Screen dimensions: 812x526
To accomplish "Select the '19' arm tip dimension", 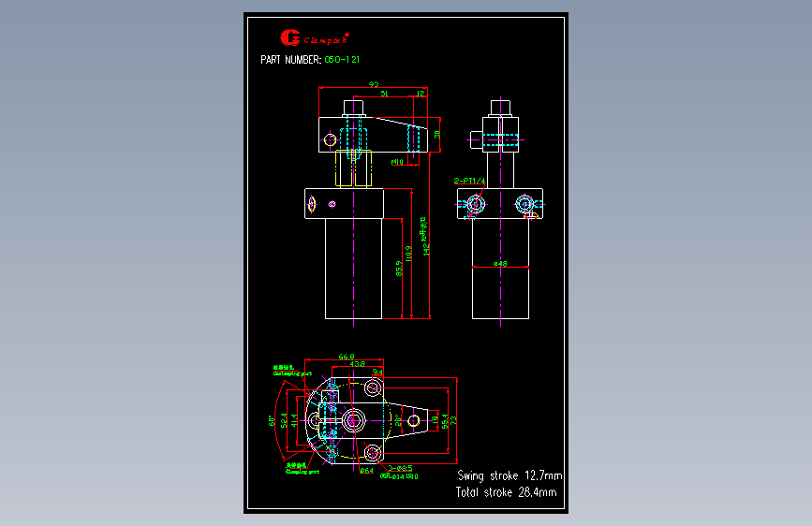I will click(x=436, y=420).
